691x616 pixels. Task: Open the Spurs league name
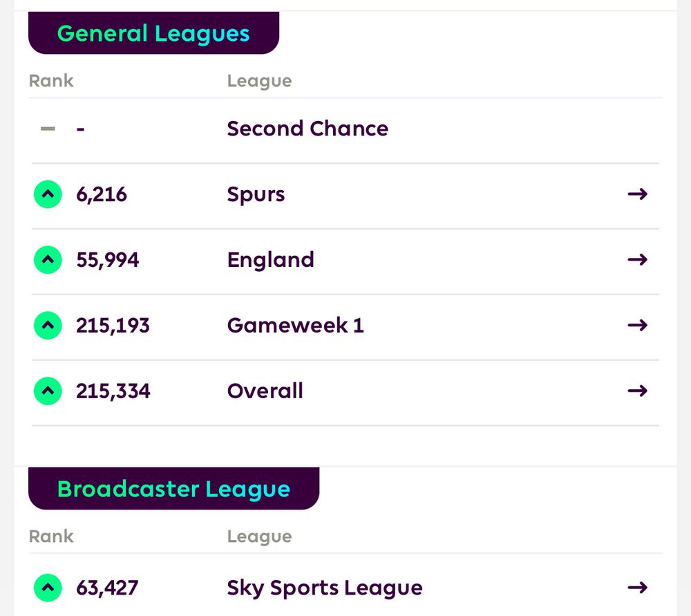pyautogui.click(x=256, y=195)
